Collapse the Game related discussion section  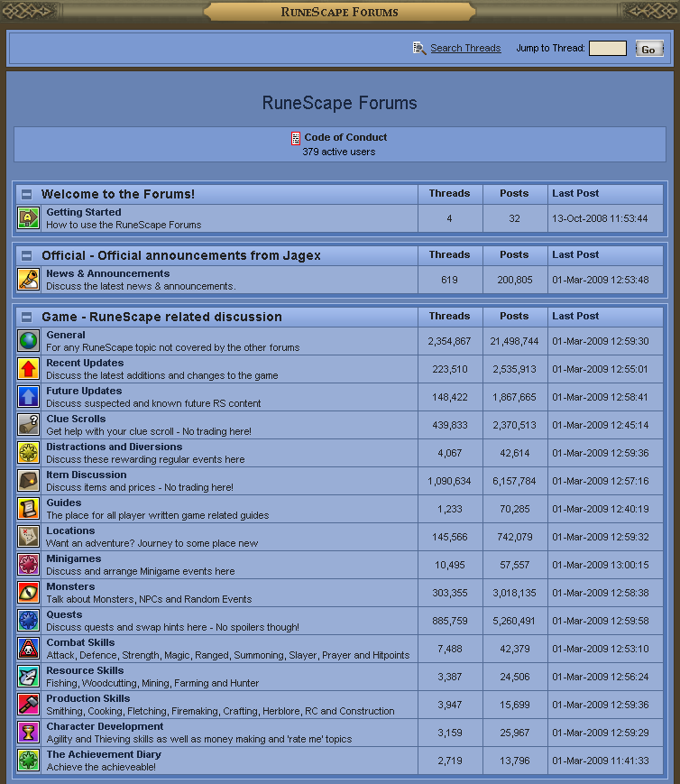pos(26,317)
